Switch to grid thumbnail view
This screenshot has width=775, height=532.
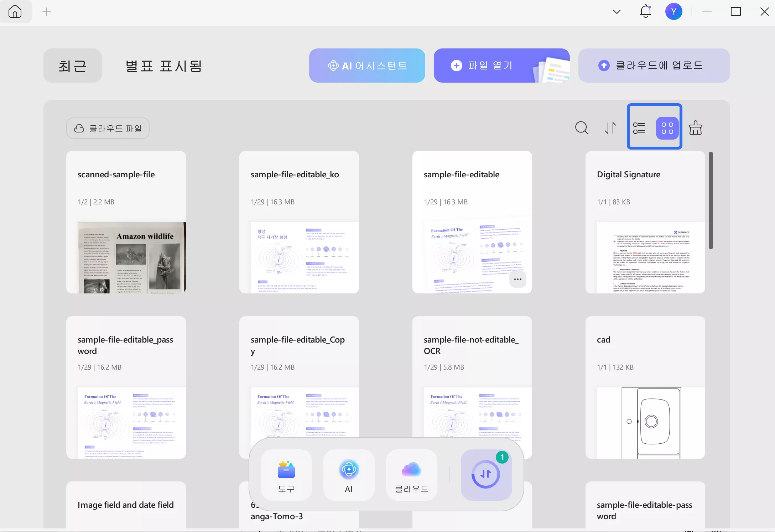pyautogui.click(x=667, y=128)
